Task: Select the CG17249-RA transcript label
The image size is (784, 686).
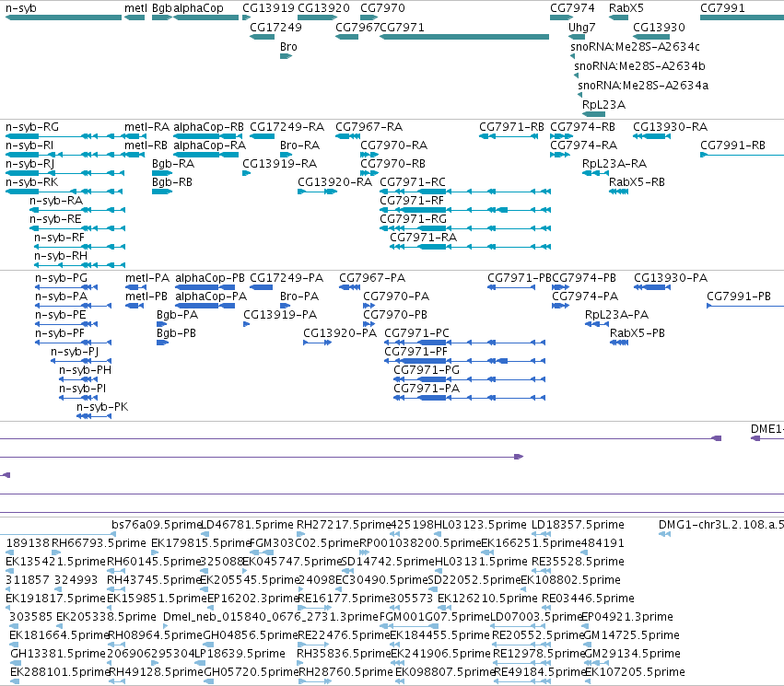Action: (x=287, y=127)
